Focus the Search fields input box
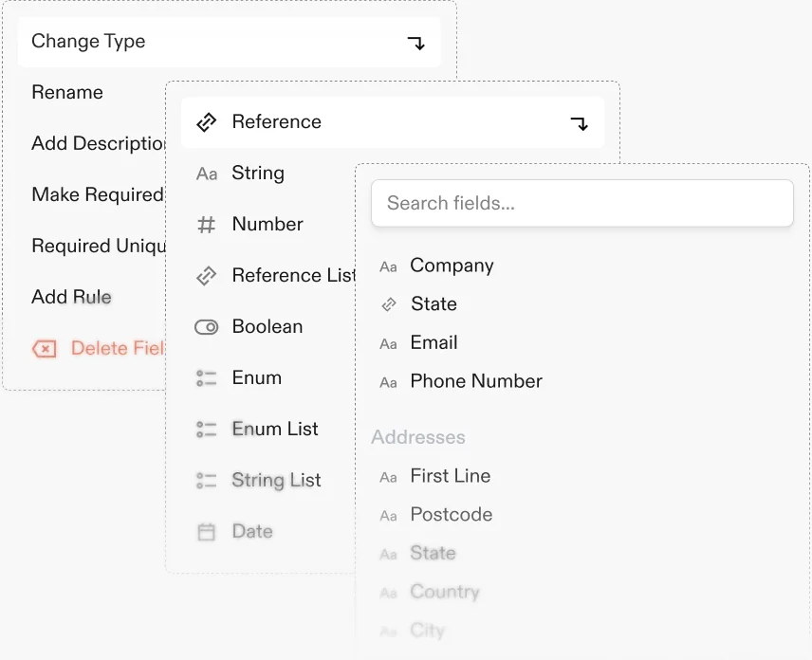Screen dimensions: 812x660 (x=581, y=204)
